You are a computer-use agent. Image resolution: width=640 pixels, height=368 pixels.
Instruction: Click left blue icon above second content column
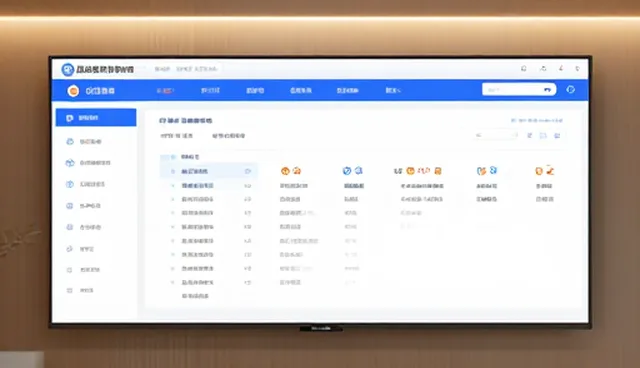coord(347,171)
